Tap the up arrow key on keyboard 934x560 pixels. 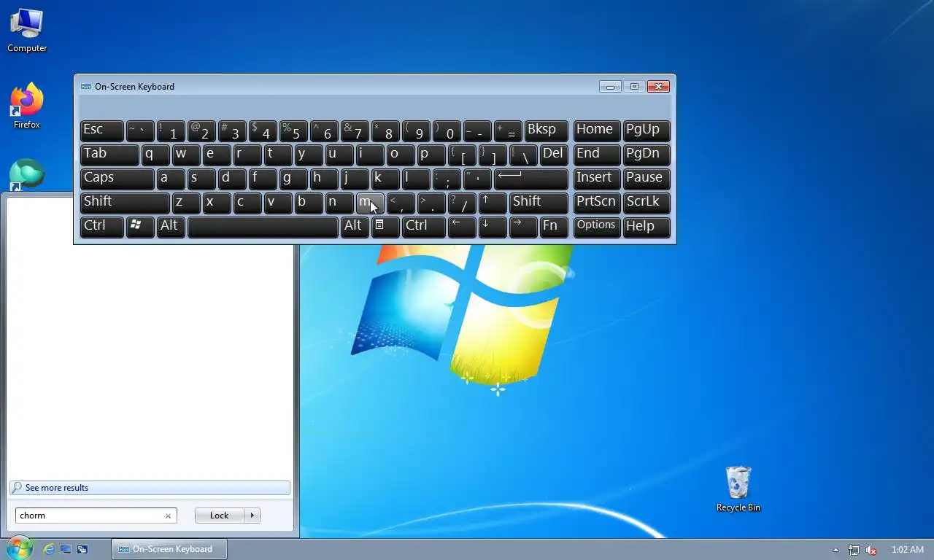493,203
